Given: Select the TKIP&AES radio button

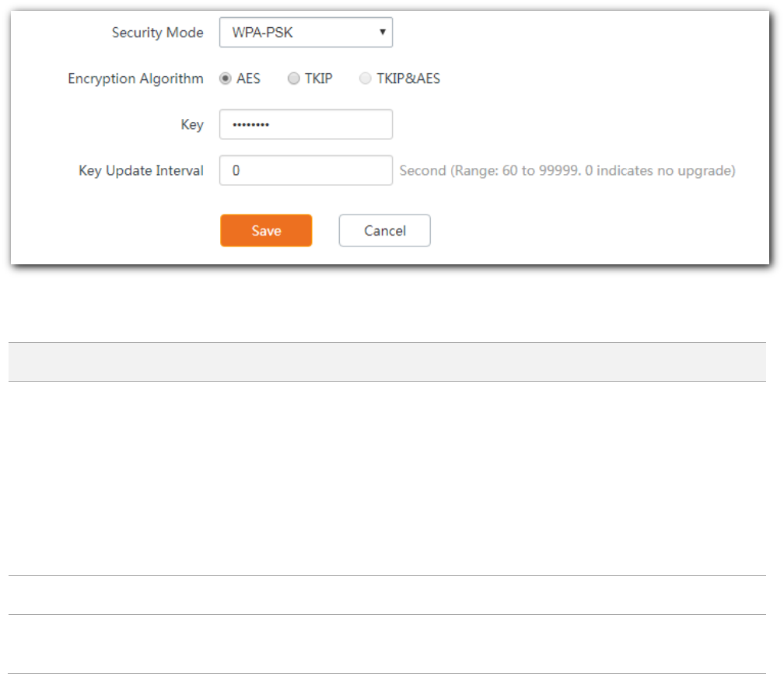Looking at the screenshot, I should tap(366, 79).
